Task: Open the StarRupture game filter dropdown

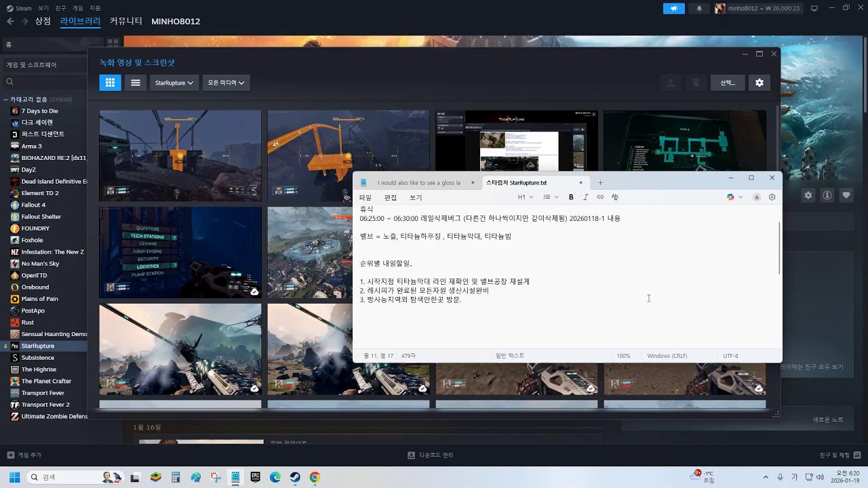Action: [174, 83]
